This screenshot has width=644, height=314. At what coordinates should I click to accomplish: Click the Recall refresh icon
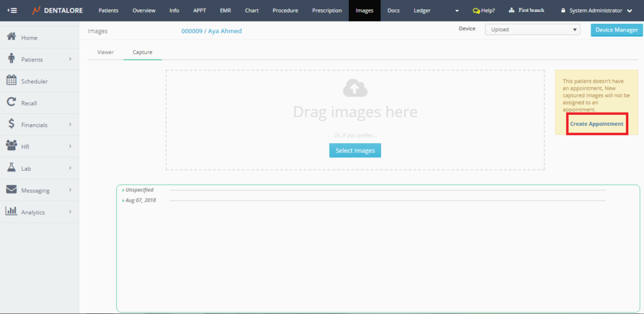11,102
